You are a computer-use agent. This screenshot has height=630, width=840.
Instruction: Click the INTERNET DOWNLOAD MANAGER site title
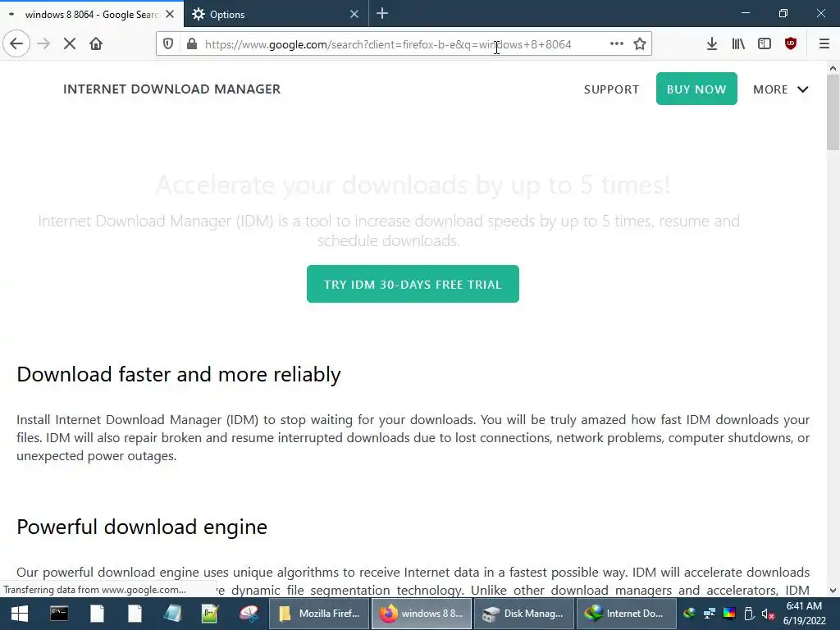point(172,89)
